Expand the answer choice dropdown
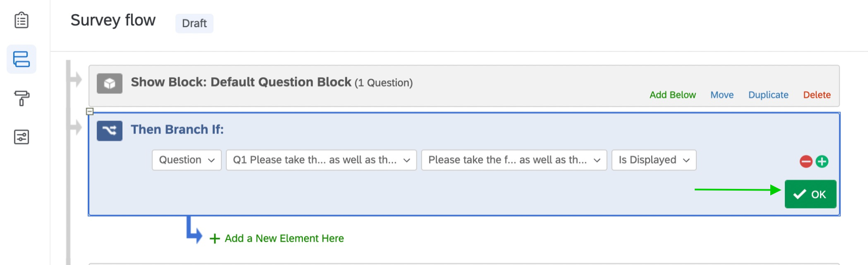868x265 pixels. point(514,160)
